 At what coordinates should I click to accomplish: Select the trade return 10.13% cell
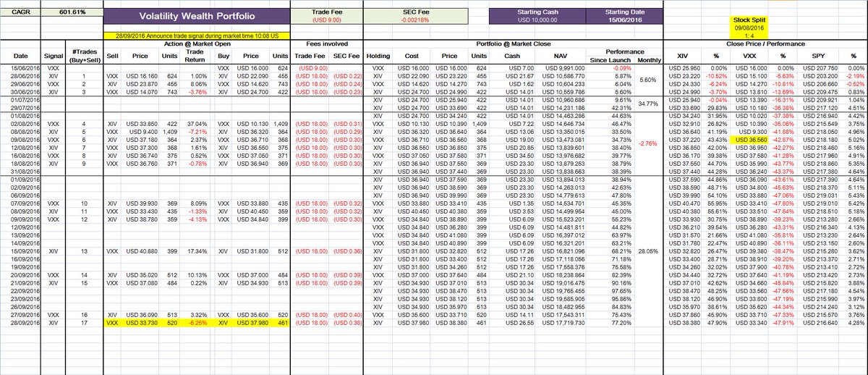[195, 276]
